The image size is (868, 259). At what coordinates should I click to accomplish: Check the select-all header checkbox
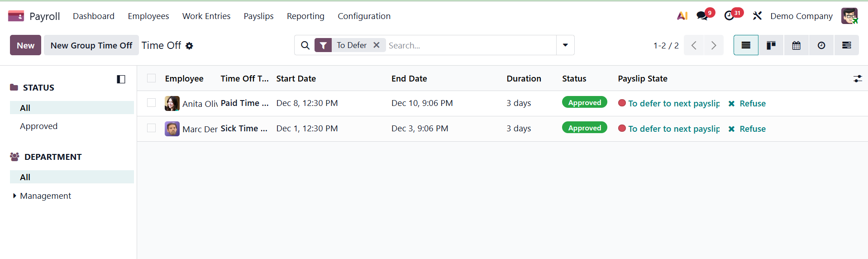152,78
